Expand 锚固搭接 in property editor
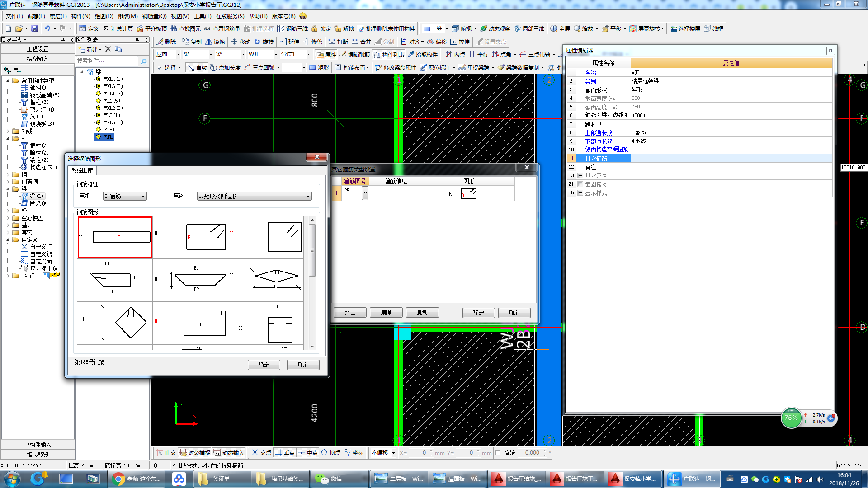Viewport: 868px width, 488px height. (x=580, y=184)
